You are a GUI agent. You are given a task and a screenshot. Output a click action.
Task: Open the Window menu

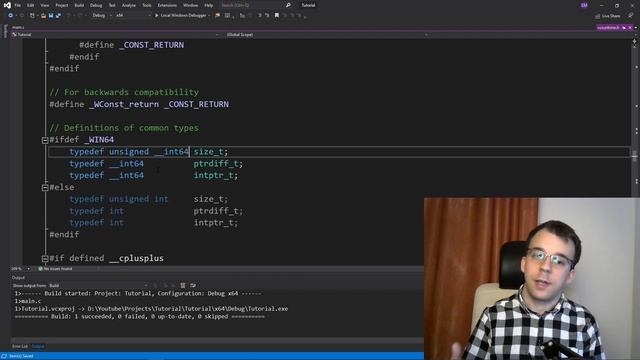(190, 5)
